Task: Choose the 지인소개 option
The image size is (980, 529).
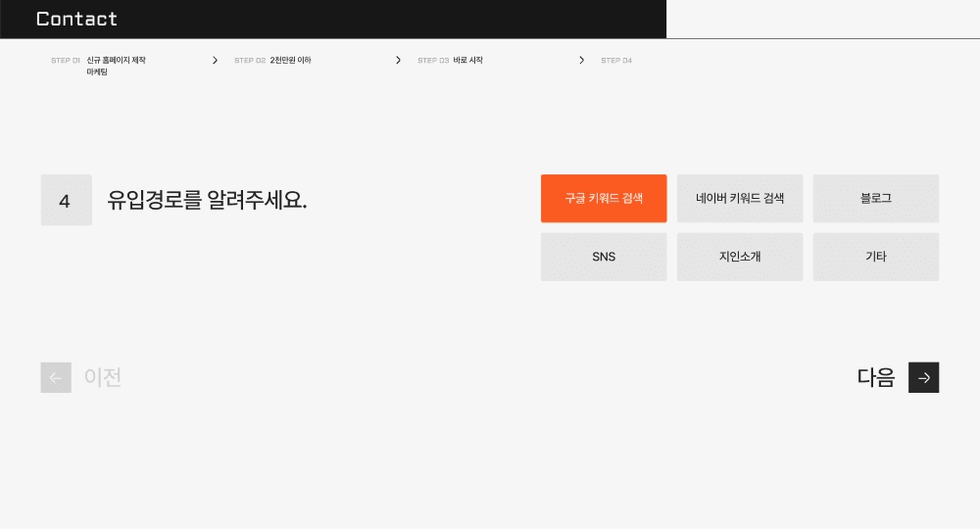Action: (740, 257)
